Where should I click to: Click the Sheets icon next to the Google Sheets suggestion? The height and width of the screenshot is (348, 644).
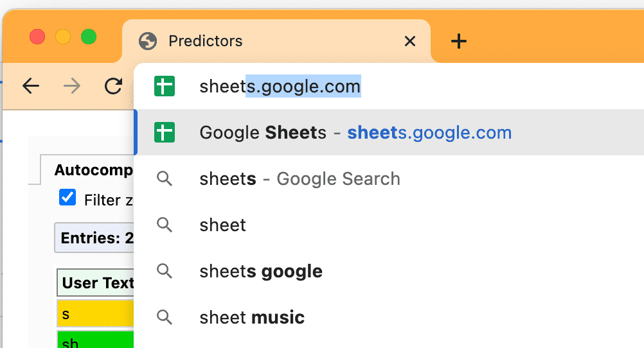(x=165, y=133)
